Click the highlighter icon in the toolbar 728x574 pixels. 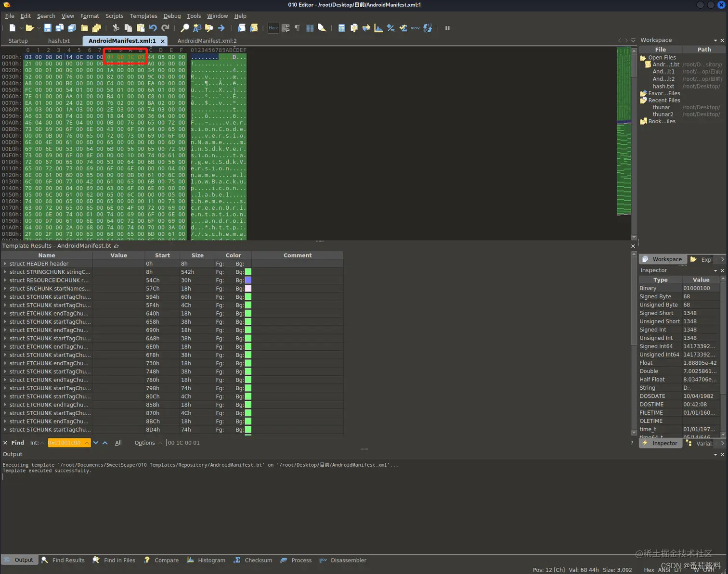click(322, 28)
